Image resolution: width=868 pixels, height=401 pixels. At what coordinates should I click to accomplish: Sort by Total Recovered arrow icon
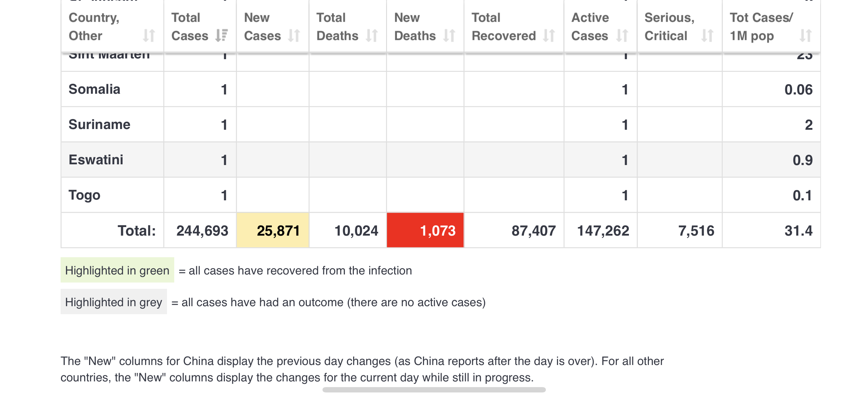pyautogui.click(x=549, y=36)
